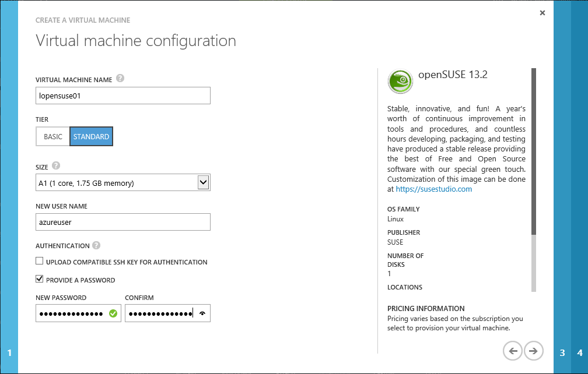
Task: Go to previous step with back arrow
Action: tap(513, 351)
